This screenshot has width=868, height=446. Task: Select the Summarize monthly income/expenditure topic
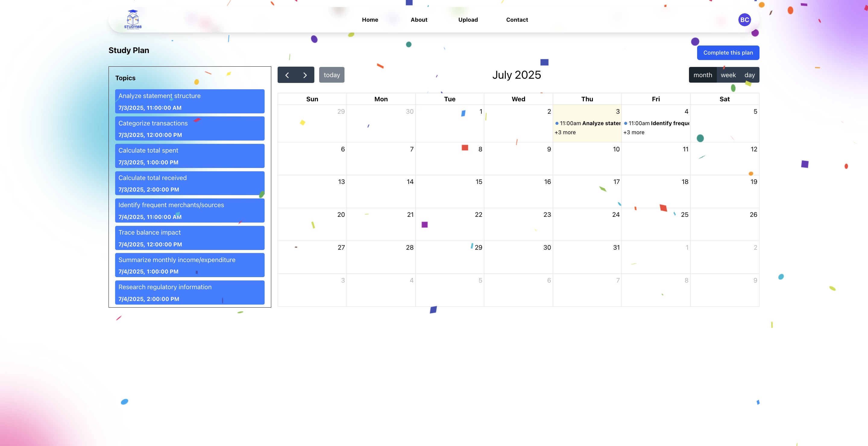190,265
